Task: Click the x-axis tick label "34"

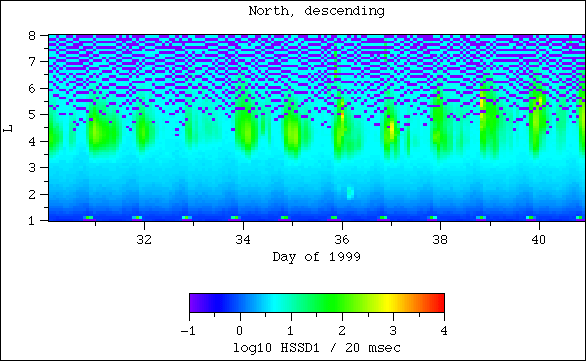Action: [x=243, y=240]
